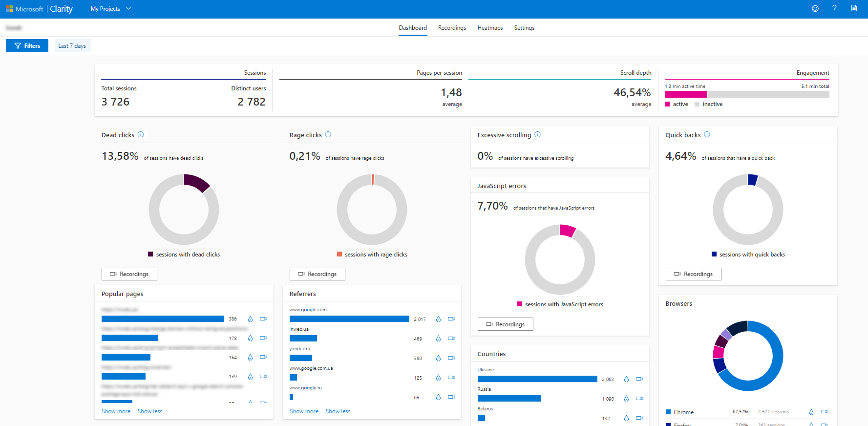The height and width of the screenshot is (426, 868).
Task: Show more popular pages
Action: coord(116,411)
